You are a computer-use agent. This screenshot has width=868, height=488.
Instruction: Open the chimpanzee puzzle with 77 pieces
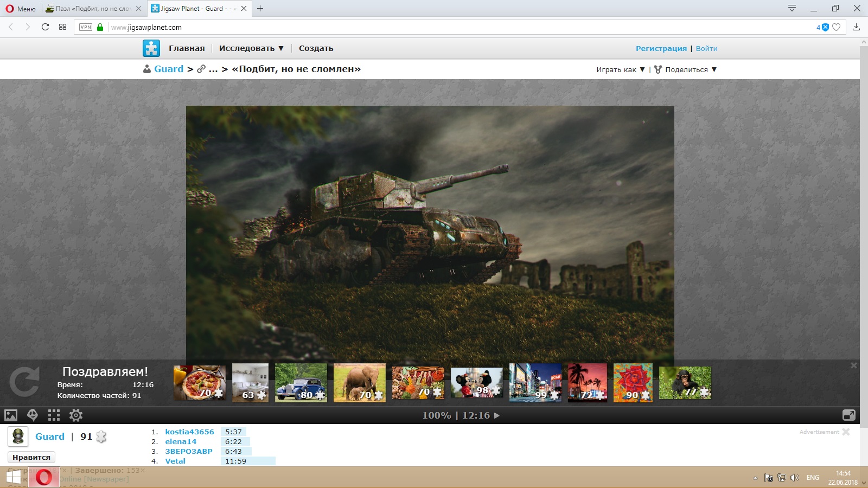pyautogui.click(x=685, y=383)
